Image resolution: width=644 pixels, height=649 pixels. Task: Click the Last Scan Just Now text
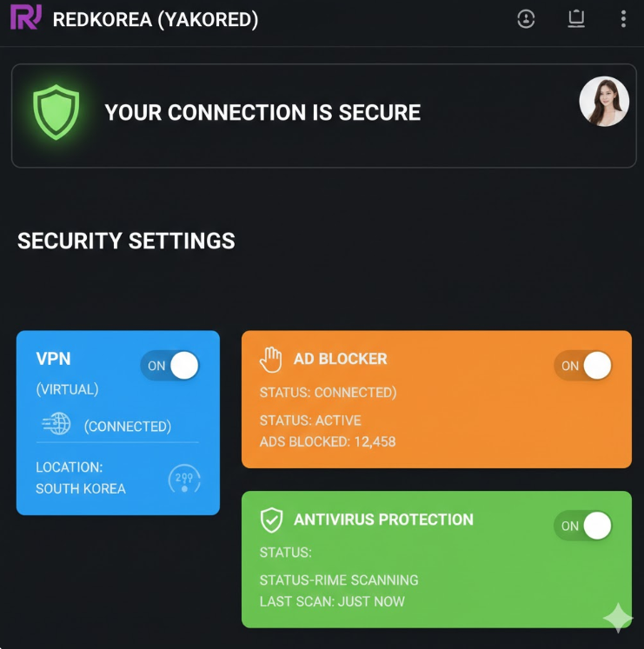[x=332, y=601]
